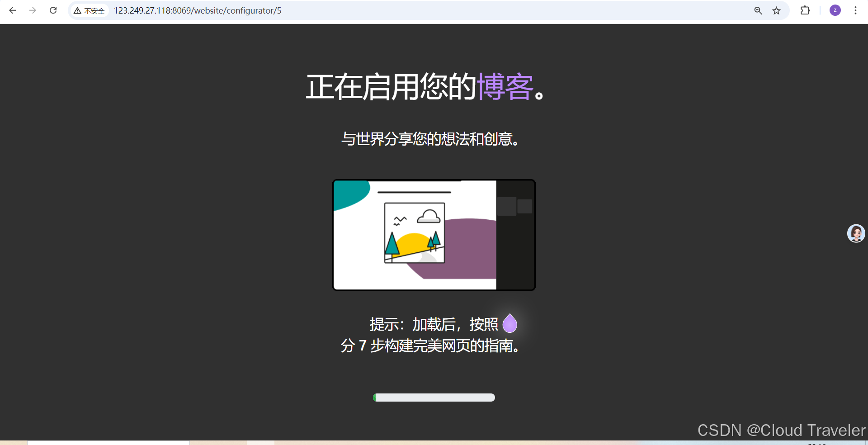Reload the page with the refresh icon
868x445 pixels.
click(x=53, y=10)
